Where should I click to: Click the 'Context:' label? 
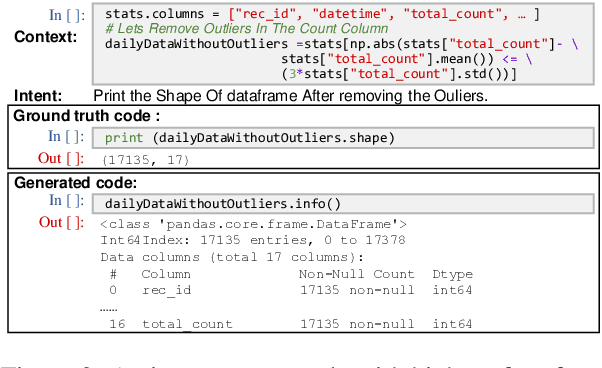(x=46, y=37)
